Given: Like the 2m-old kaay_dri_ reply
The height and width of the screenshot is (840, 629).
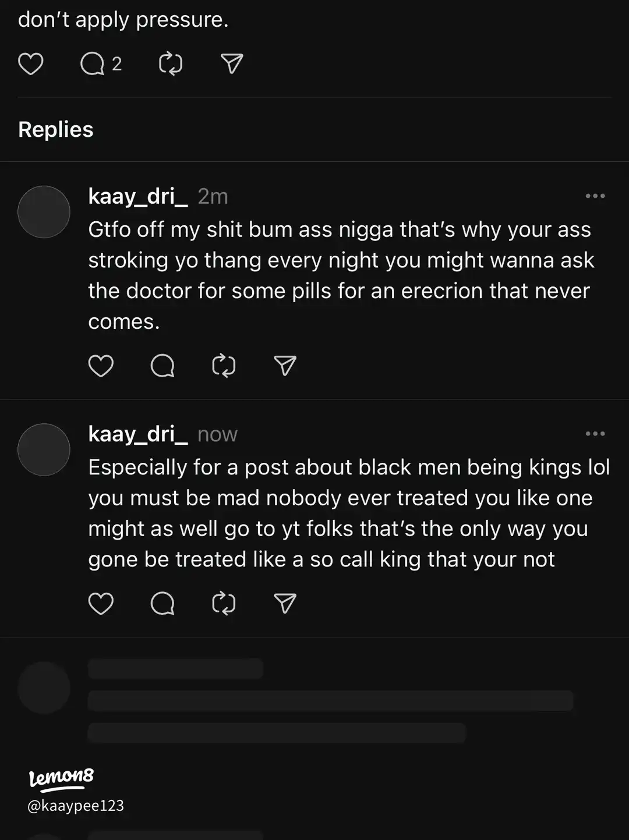Looking at the screenshot, I should 101,366.
